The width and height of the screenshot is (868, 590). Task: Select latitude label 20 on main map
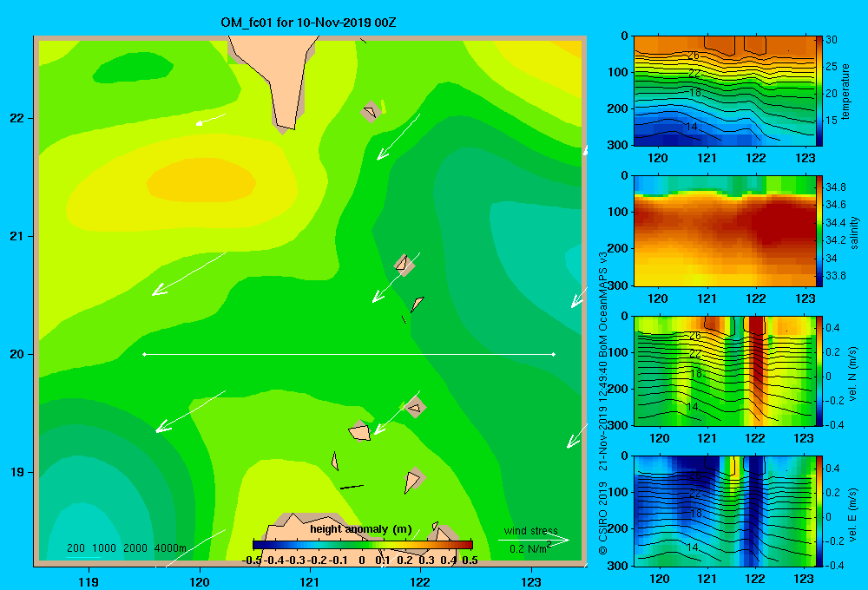pos(17,354)
